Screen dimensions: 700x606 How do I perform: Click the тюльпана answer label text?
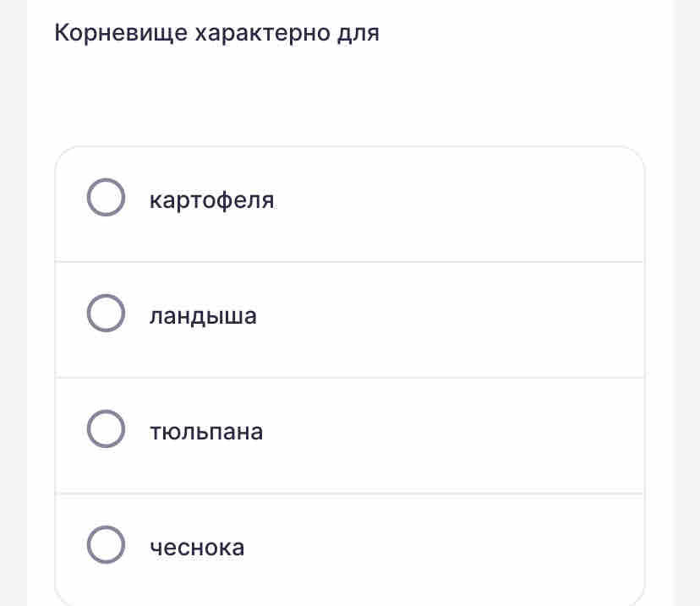[x=206, y=432]
